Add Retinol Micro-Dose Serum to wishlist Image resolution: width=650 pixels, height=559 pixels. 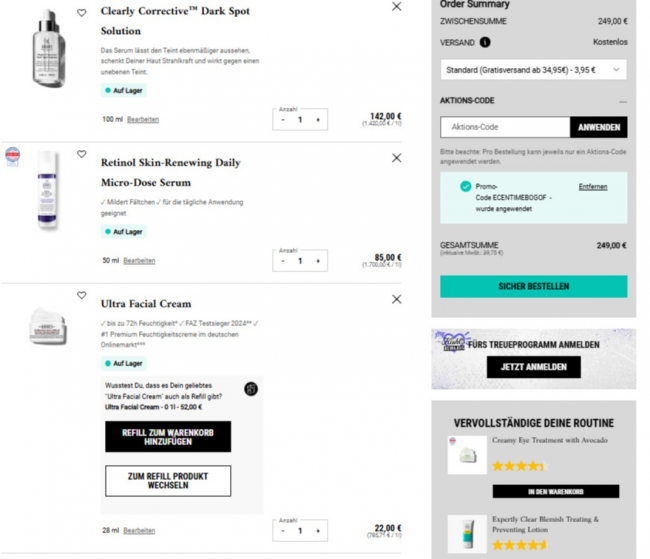82,155
